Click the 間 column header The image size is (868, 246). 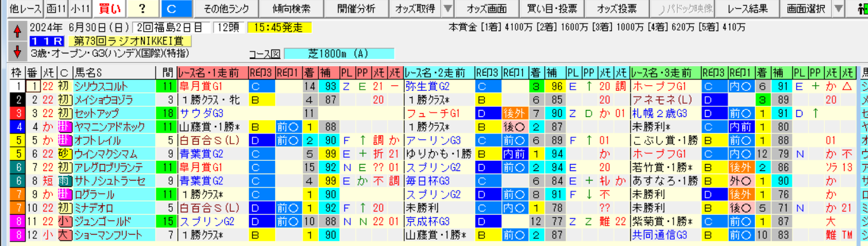click(166, 72)
